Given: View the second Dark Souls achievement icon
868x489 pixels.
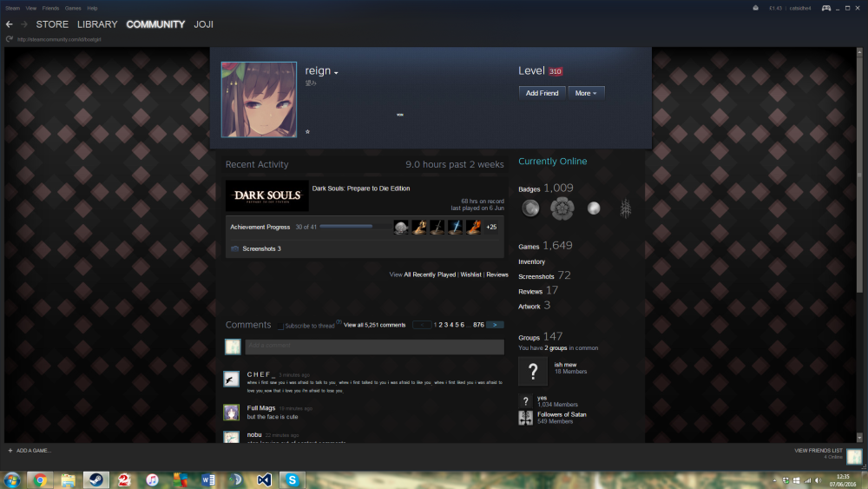Looking at the screenshot, I should 419,227.
